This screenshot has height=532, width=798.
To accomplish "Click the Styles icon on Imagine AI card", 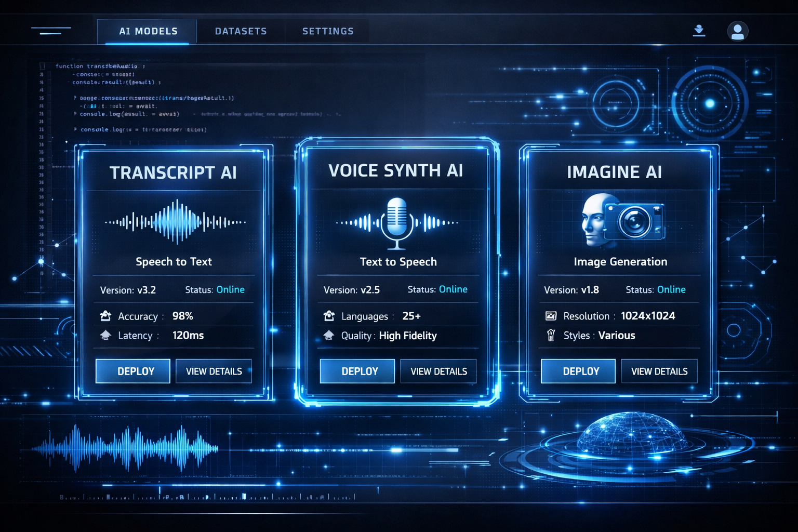I will pos(552,335).
